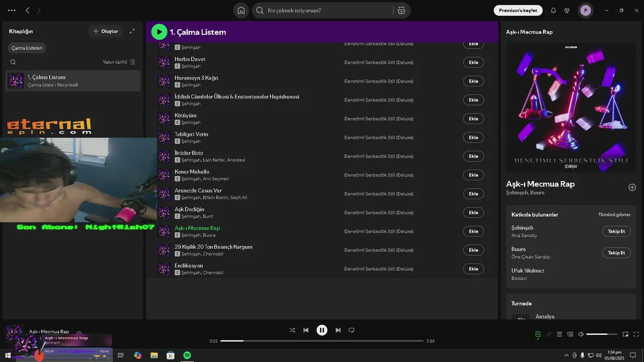Open notifications bell

pyautogui.click(x=553, y=11)
